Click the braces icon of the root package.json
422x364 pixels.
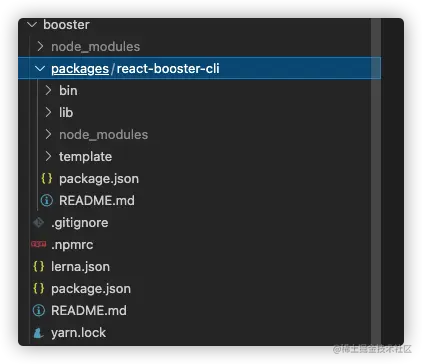(x=39, y=288)
